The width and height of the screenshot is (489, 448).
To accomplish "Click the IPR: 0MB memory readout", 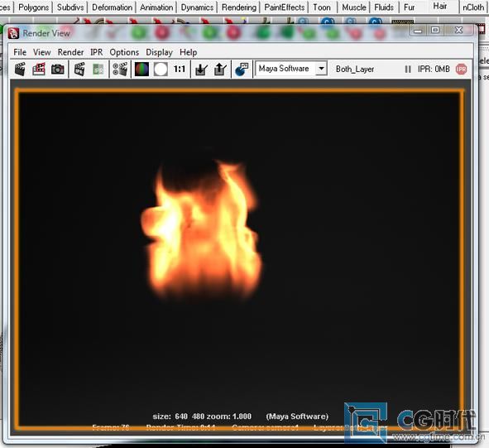I will (434, 69).
